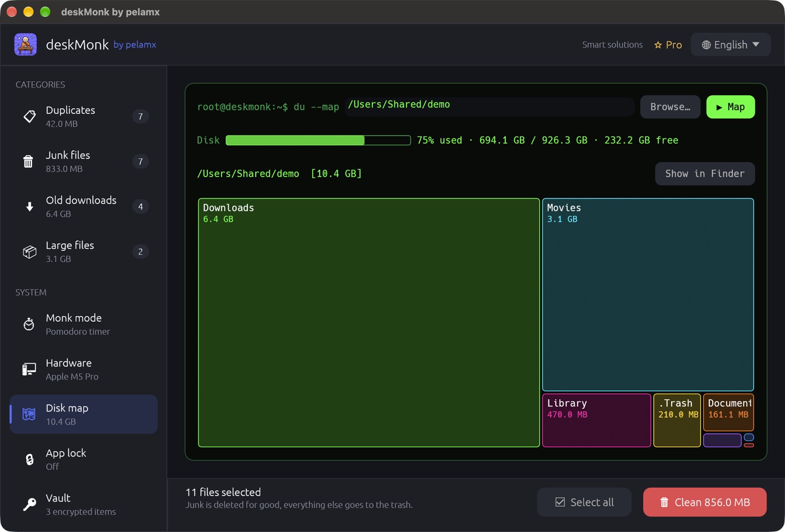The height and width of the screenshot is (532, 785).
Task: Select the pink Library treemap block
Action: click(597, 420)
